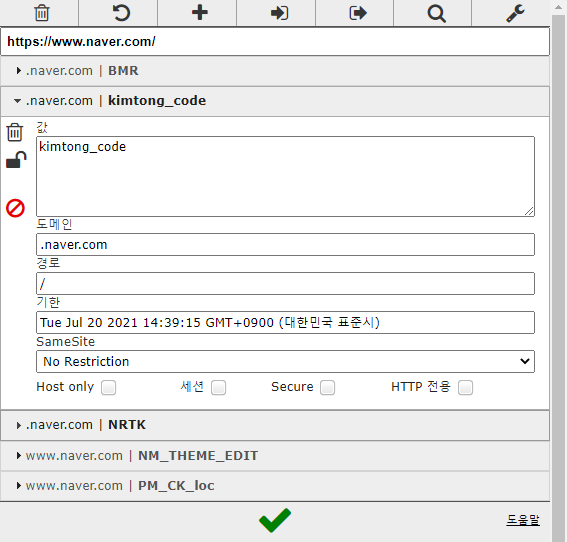567x542 pixels.
Task: Click the 기한 expiration date field
Action: click(x=285, y=322)
